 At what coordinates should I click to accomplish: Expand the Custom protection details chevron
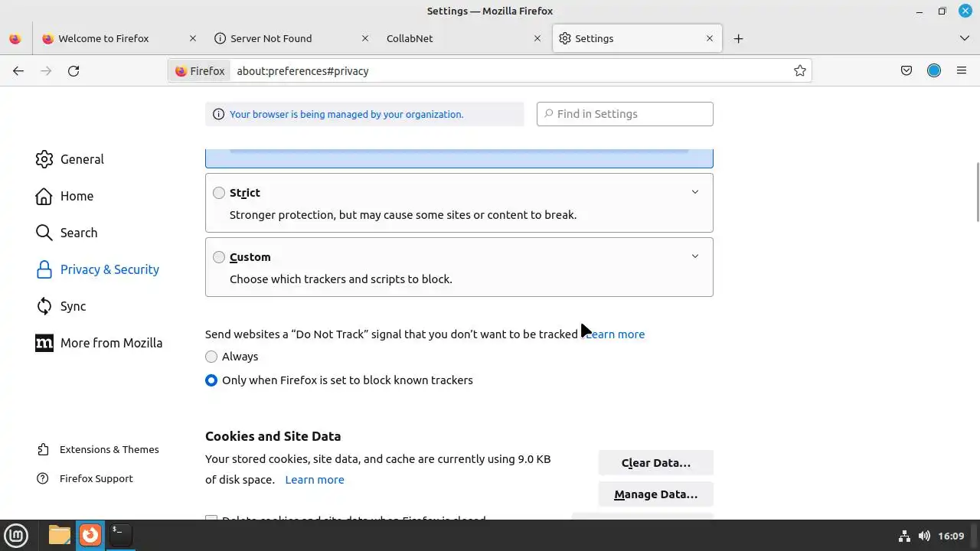point(695,256)
